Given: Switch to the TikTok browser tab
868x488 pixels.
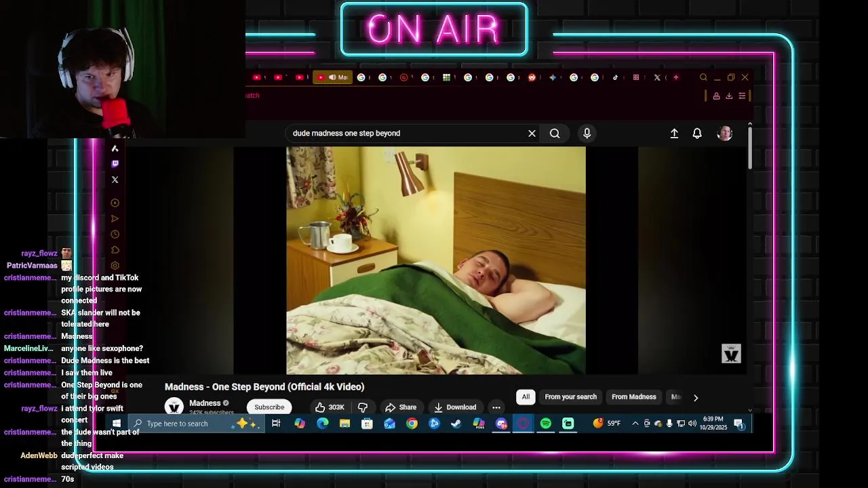Looking at the screenshot, I should (x=615, y=77).
